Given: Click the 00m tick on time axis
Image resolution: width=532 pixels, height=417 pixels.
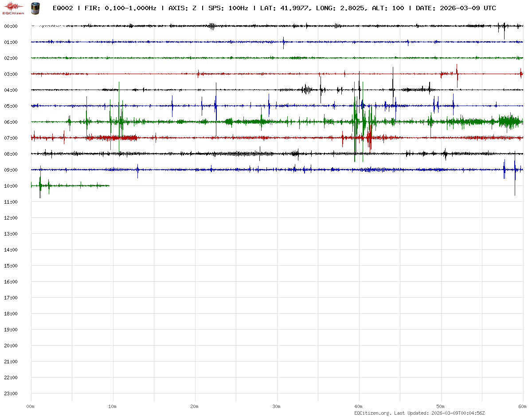Looking at the screenshot, I should [31, 406].
